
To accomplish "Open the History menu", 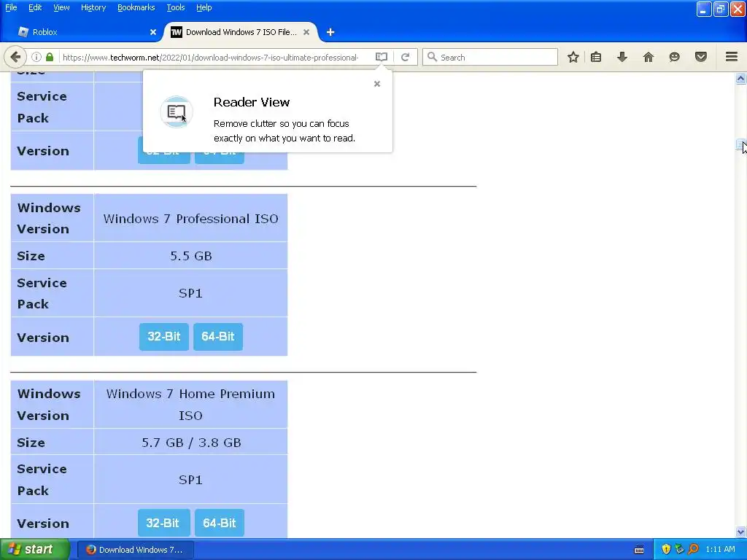I will pyautogui.click(x=93, y=7).
